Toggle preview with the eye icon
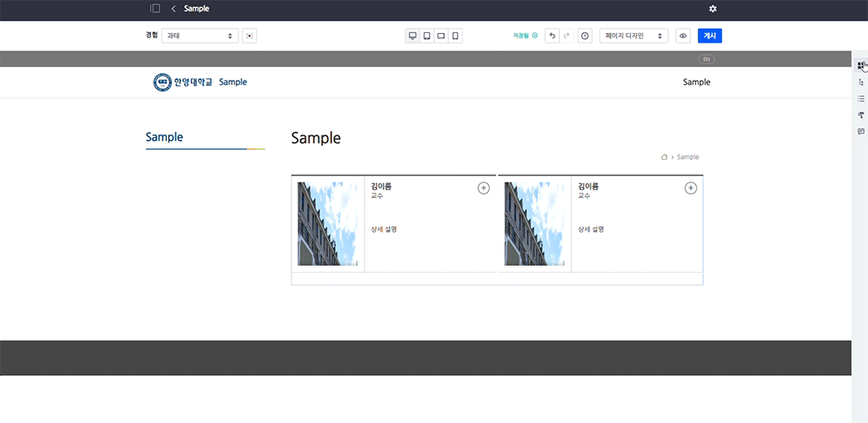 click(x=683, y=36)
